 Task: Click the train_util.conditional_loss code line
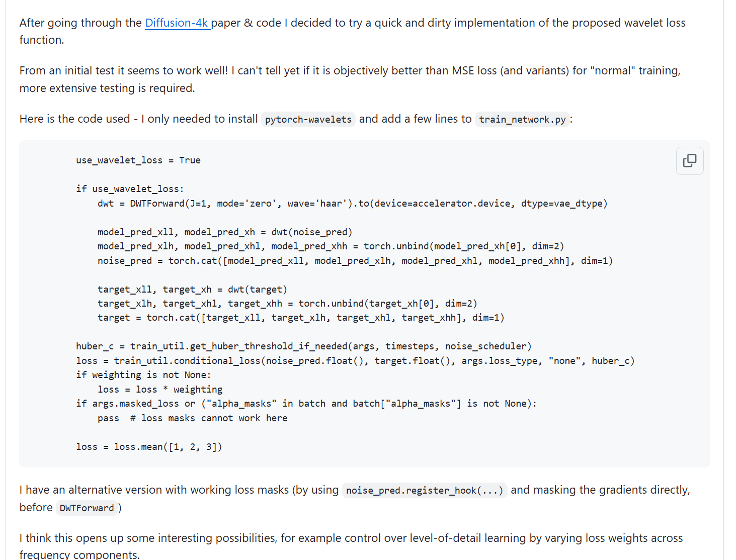point(356,361)
